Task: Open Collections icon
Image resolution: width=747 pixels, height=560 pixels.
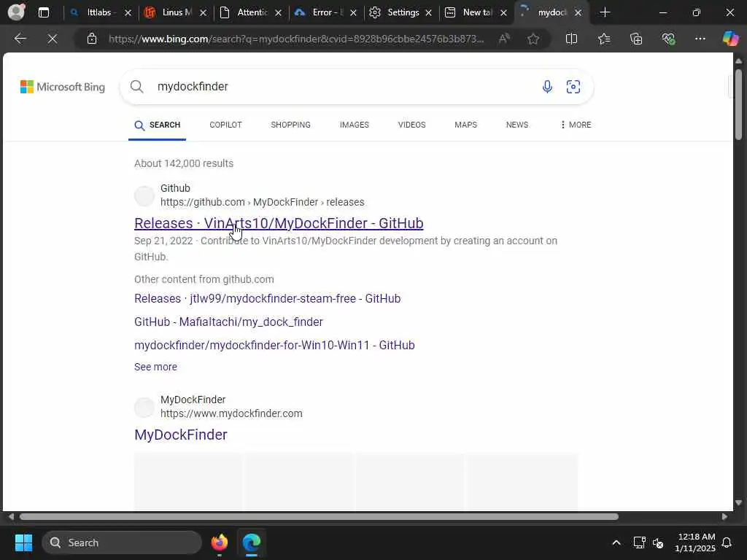Action: pyautogui.click(x=636, y=39)
